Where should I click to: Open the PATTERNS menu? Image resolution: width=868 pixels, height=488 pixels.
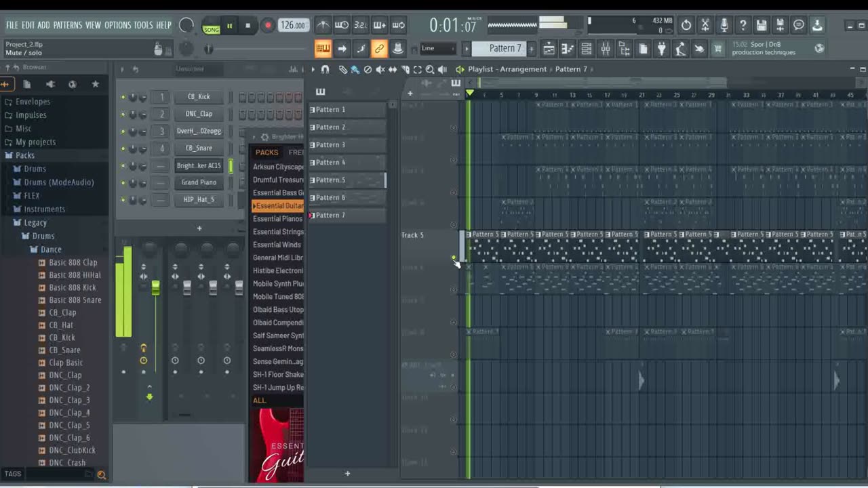tap(67, 25)
